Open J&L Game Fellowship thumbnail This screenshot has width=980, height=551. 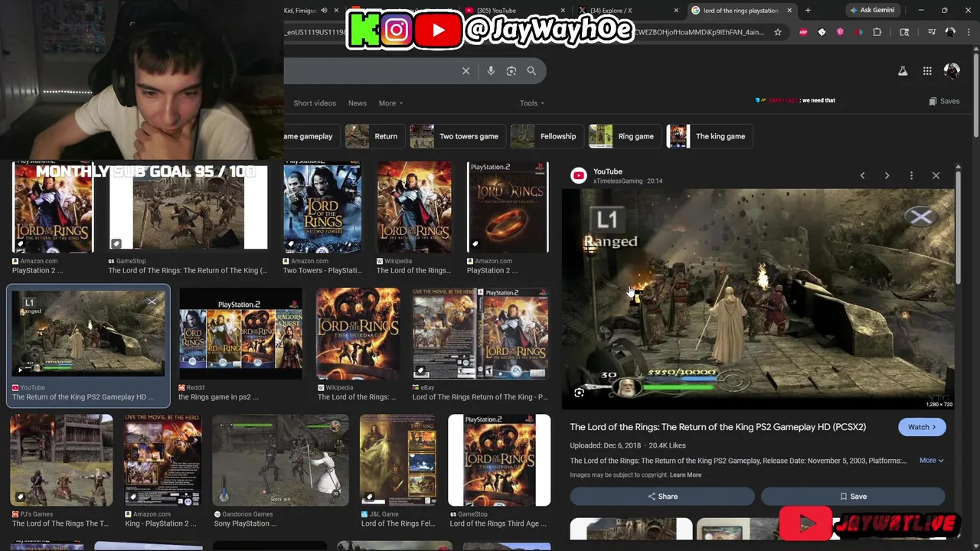pos(398,461)
